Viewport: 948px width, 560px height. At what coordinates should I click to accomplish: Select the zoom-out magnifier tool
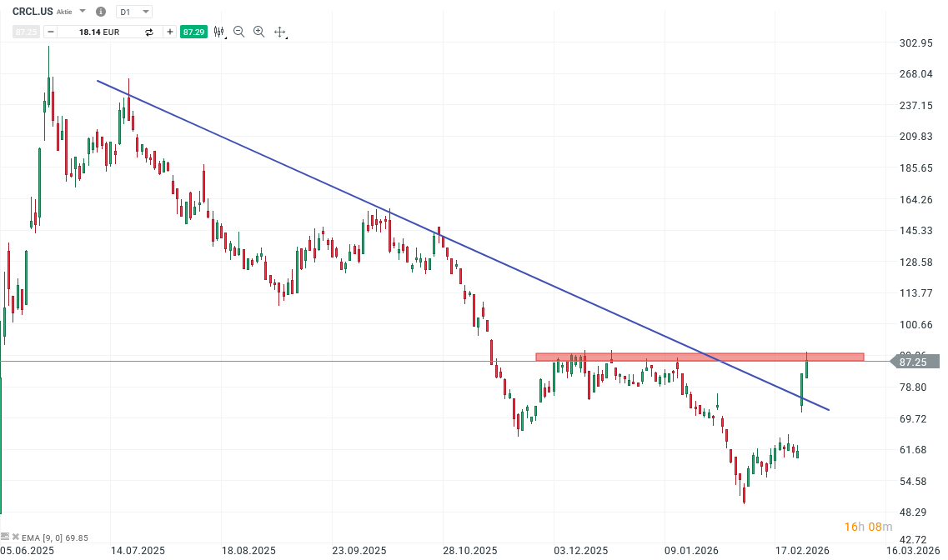239,32
